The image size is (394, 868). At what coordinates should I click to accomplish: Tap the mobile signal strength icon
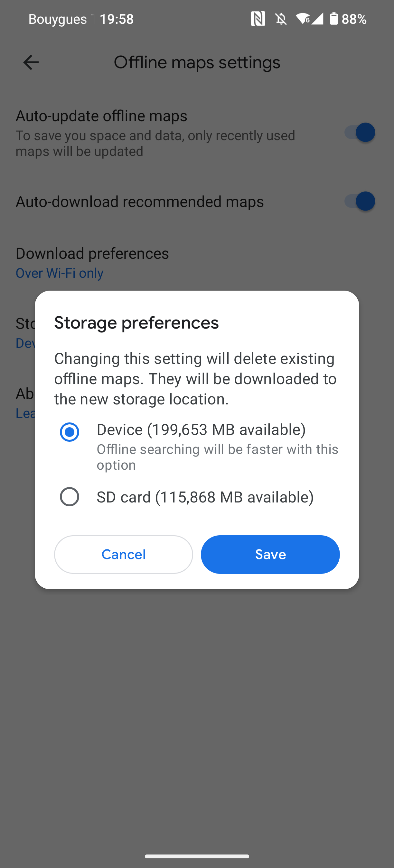[x=317, y=19]
